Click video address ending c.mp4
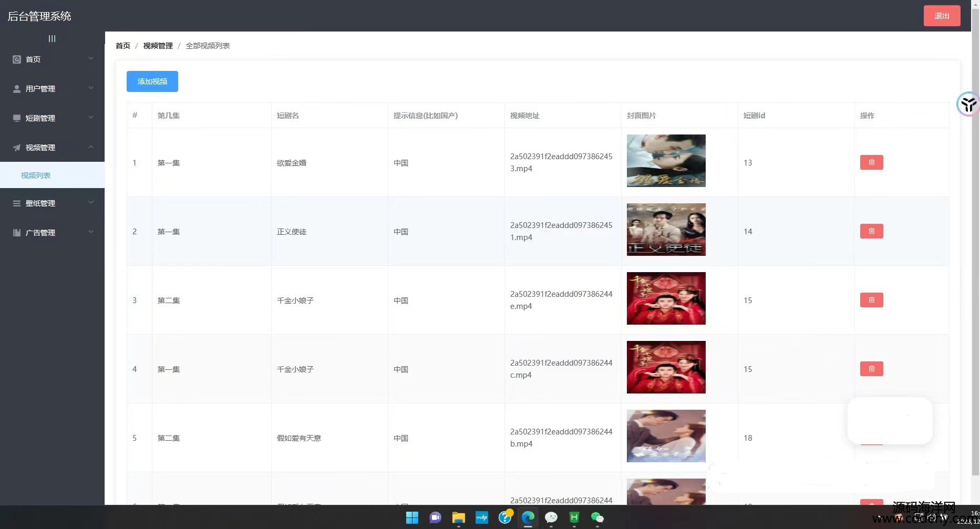Screen dimensions: 980x529 [x=561, y=369]
